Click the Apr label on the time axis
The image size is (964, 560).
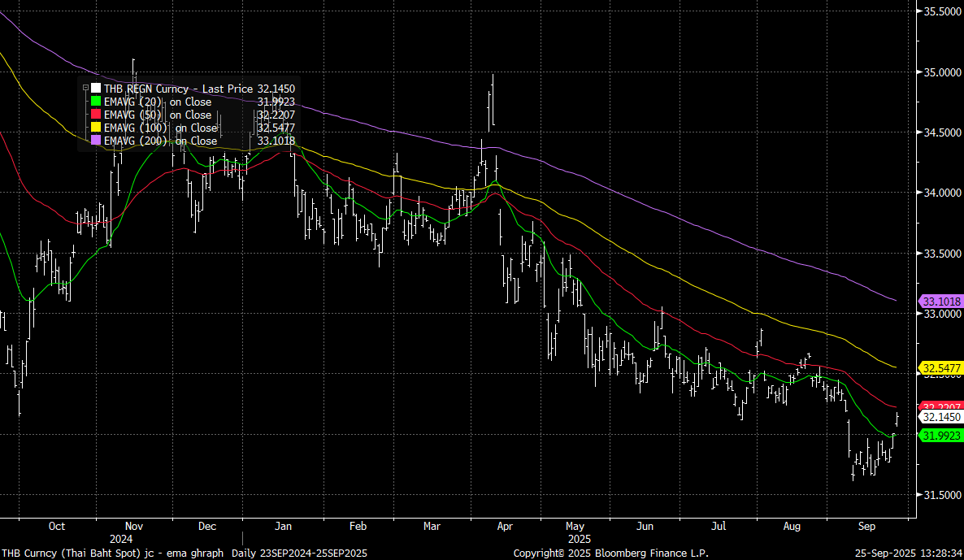(x=505, y=526)
